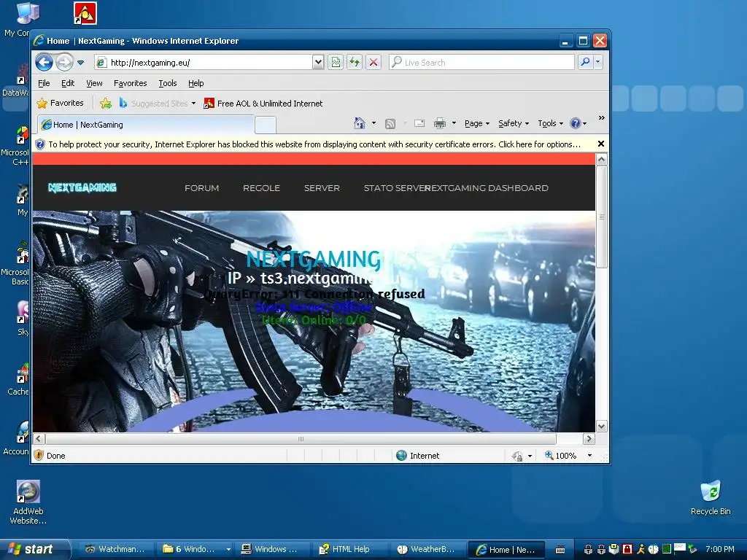
Task: Click the Read Mail icon
Action: [419, 123]
